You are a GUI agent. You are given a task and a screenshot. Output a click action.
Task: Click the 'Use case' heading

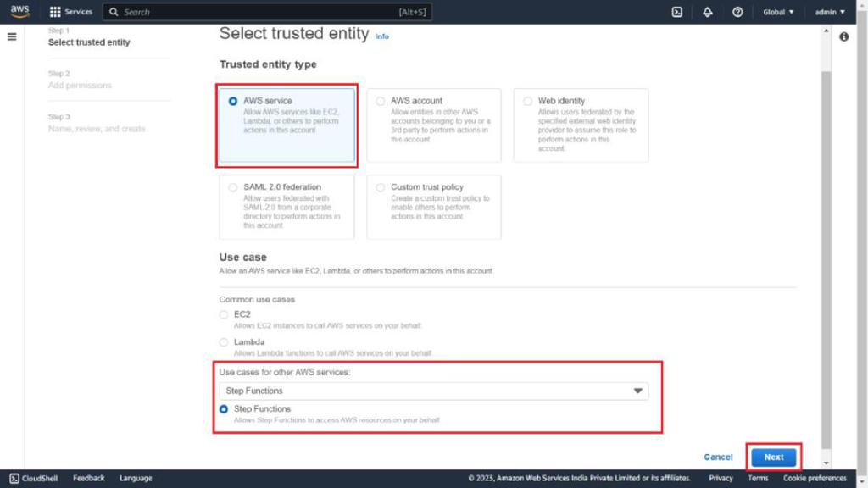243,258
